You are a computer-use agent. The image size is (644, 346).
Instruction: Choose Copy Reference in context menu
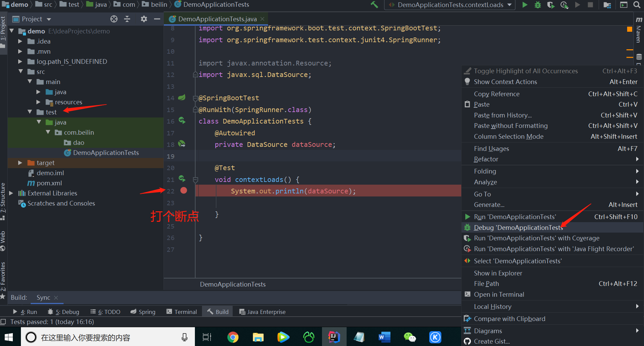(552, 94)
